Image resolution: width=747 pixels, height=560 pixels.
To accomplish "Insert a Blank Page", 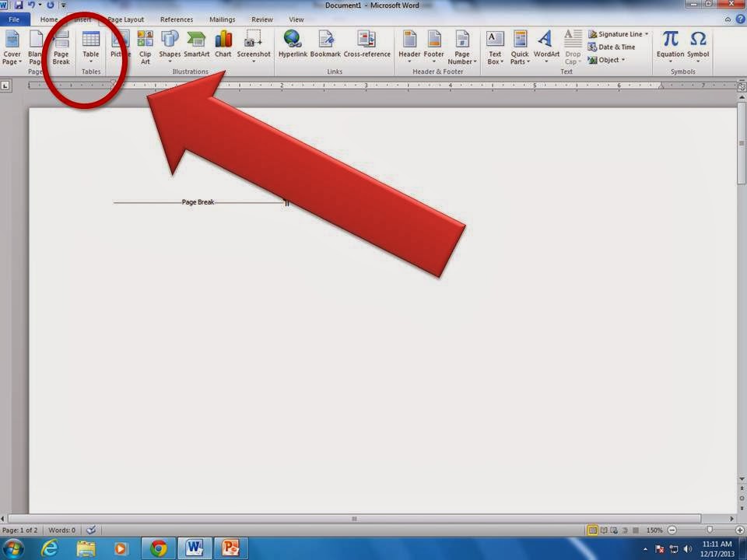I will pos(37,45).
